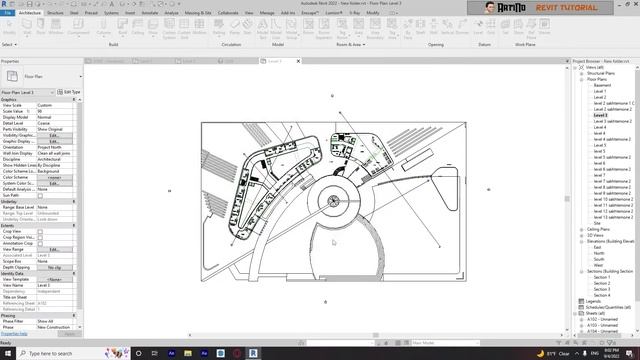
Task: Switch to the Collaborate ribbon tab
Action: click(x=228, y=13)
